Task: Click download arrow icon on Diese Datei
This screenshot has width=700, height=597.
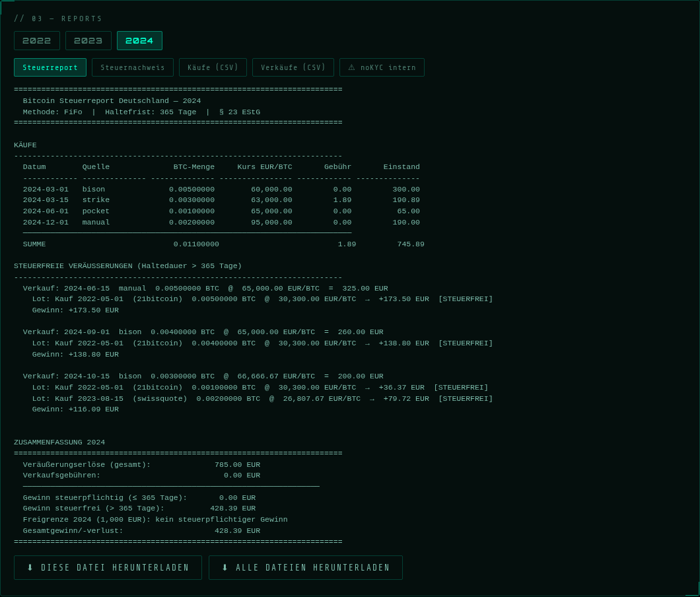Action: coord(30,567)
